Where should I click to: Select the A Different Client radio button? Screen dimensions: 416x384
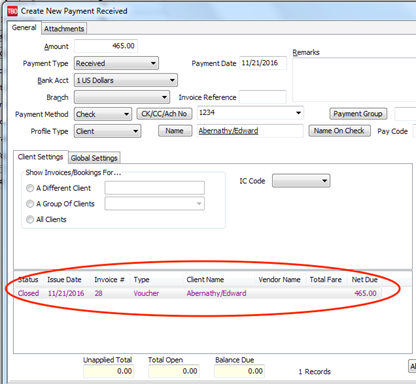(30, 188)
